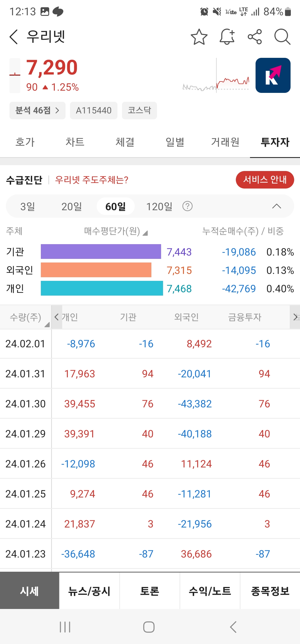Tap the 서비스 안내 button
This screenshot has width=300, height=644.
[265, 180]
